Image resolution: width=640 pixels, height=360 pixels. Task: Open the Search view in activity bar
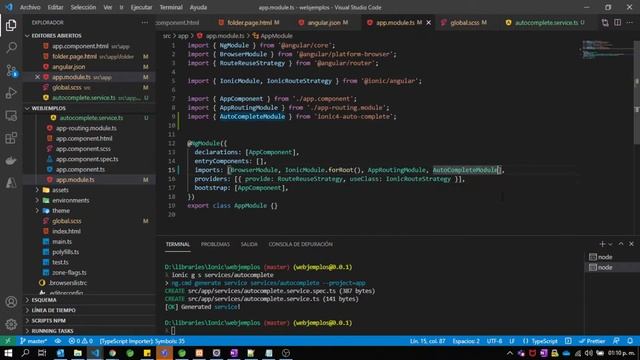click(11, 48)
